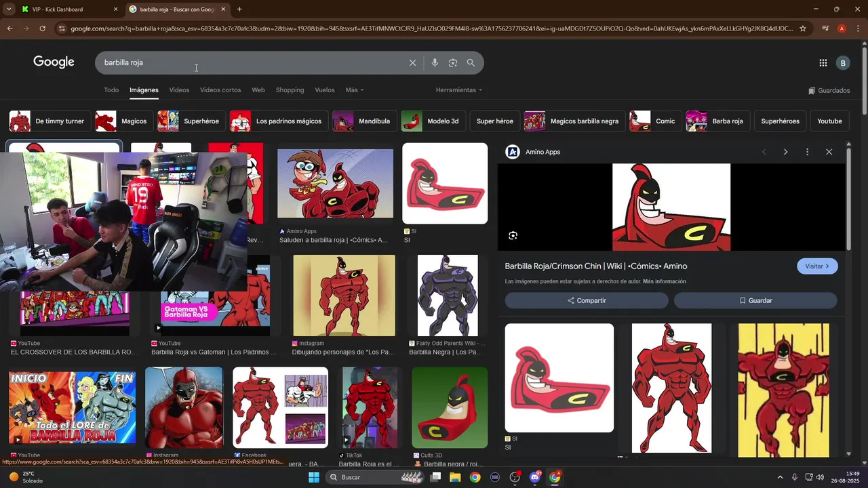Click the Visitar button
This screenshot has height=488, width=868.
pos(817,266)
